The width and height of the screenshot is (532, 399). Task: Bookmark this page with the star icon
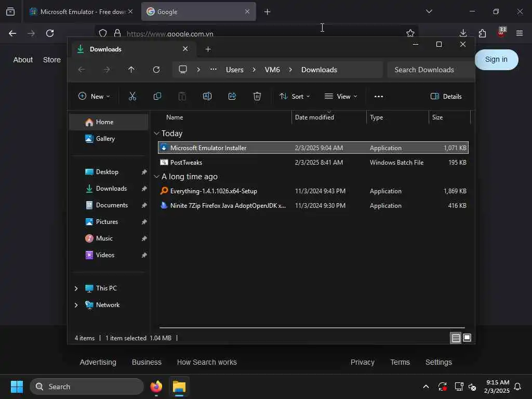click(410, 33)
